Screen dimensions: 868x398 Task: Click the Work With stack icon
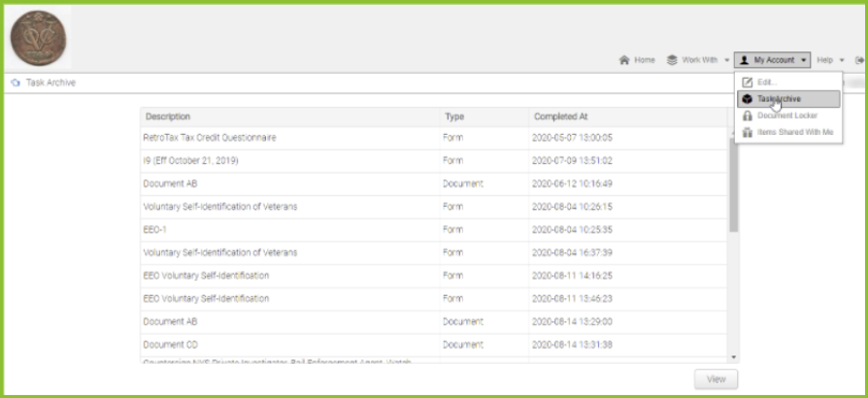(672, 60)
